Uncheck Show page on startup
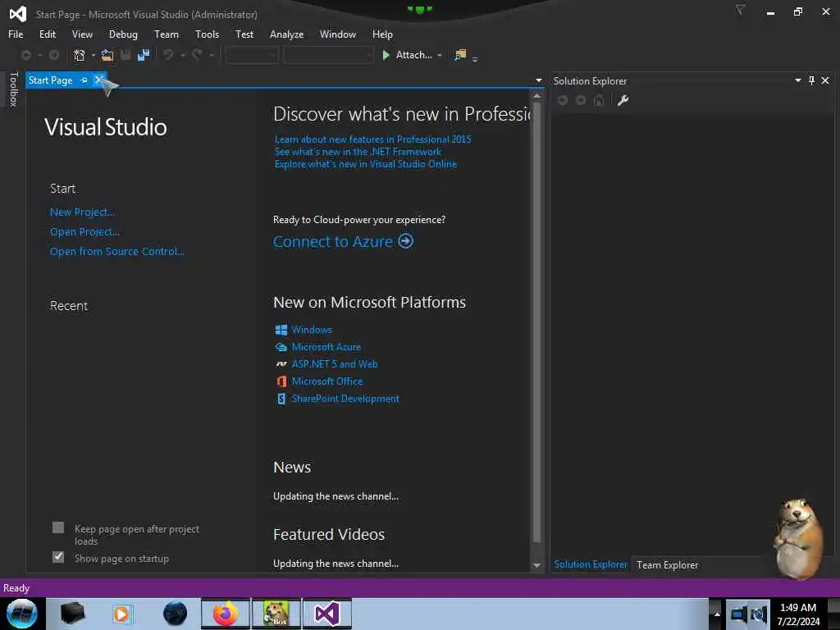This screenshot has width=840, height=630. pyautogui.click(x=58, y=558)
